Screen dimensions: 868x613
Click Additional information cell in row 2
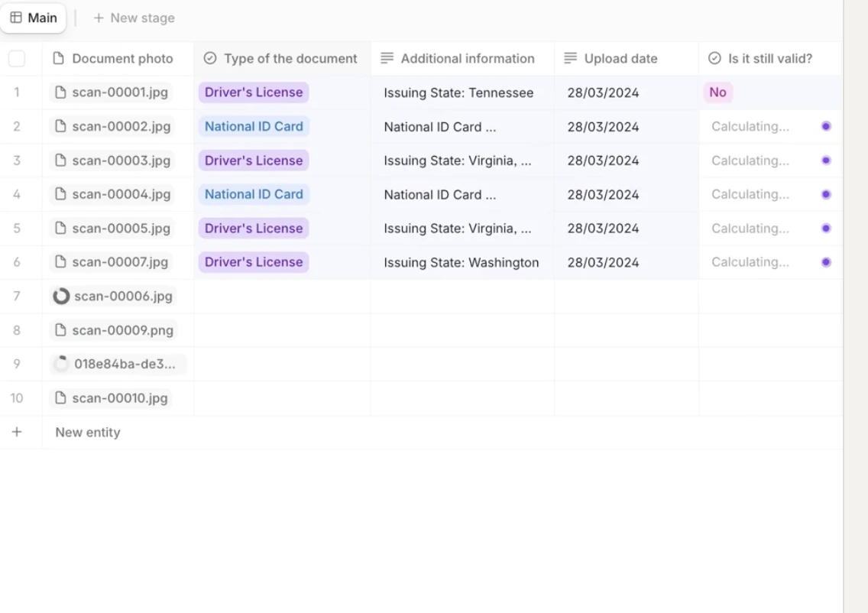pos(462,126)
